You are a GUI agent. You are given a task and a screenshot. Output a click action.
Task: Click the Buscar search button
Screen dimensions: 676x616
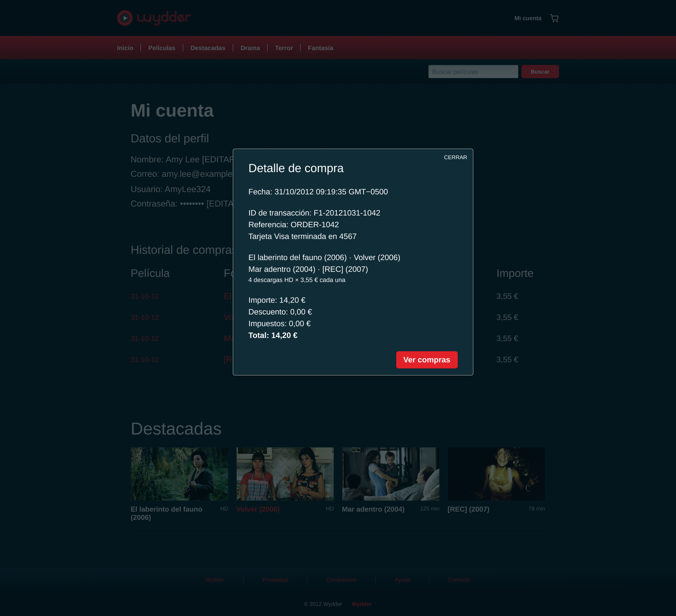click(x=540, y=72)
